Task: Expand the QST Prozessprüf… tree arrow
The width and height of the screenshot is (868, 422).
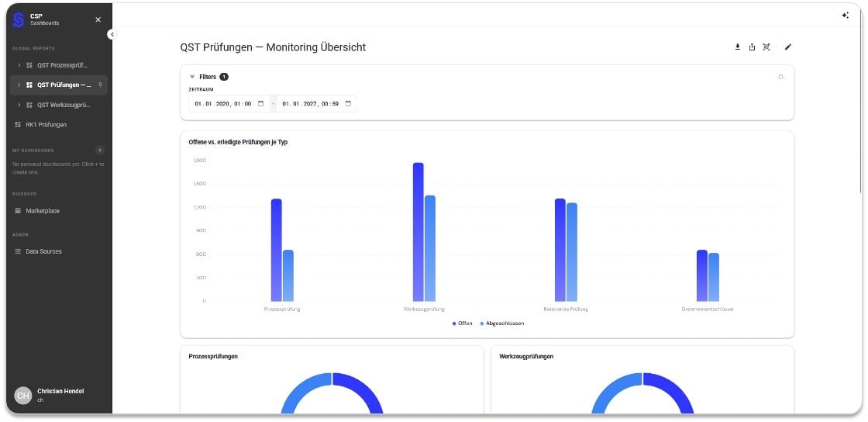Action: [x=19, y=65]
